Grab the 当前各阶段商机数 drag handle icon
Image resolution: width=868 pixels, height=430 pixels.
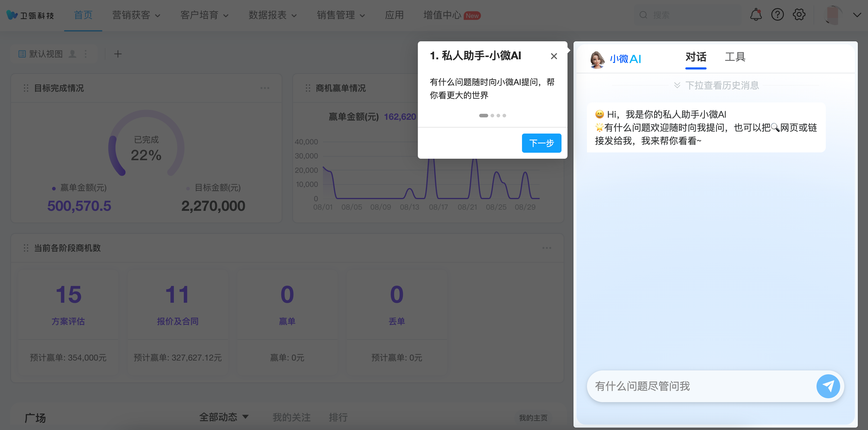click(26, 248)
